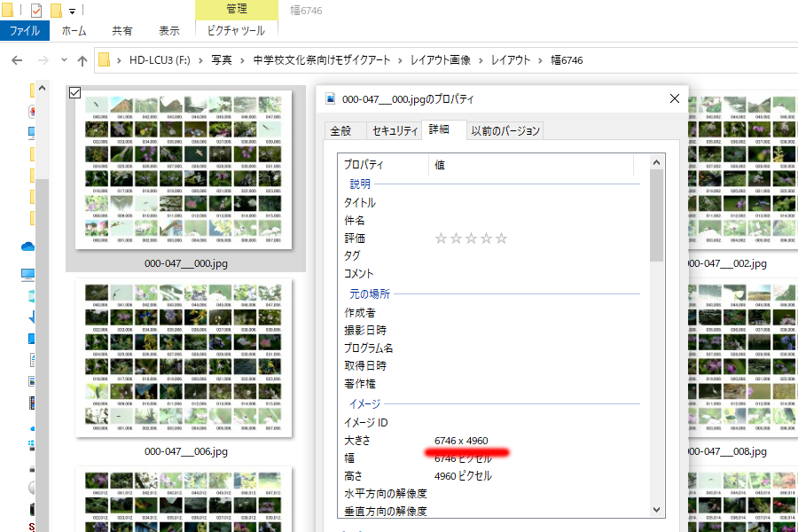The height and width of the screenshot is (532, 798).
Task: Click the file name label 000-047__006.jpg
Action: click(186, 451)
